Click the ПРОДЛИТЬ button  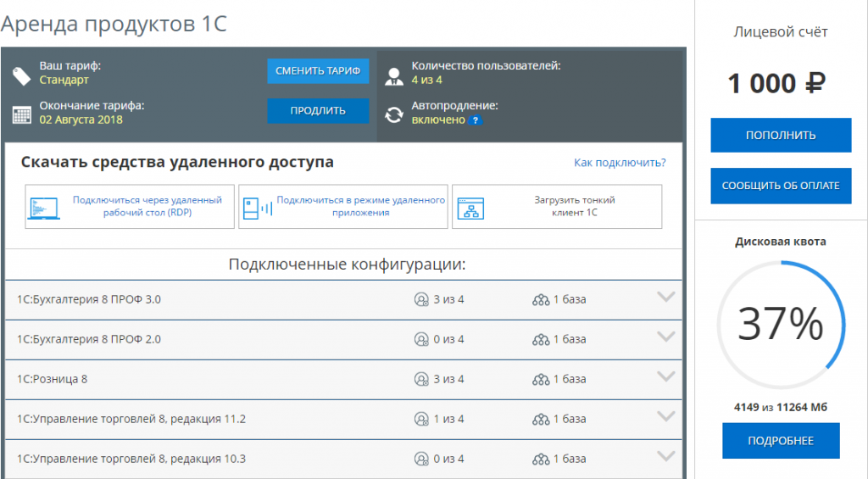point(318,111)
